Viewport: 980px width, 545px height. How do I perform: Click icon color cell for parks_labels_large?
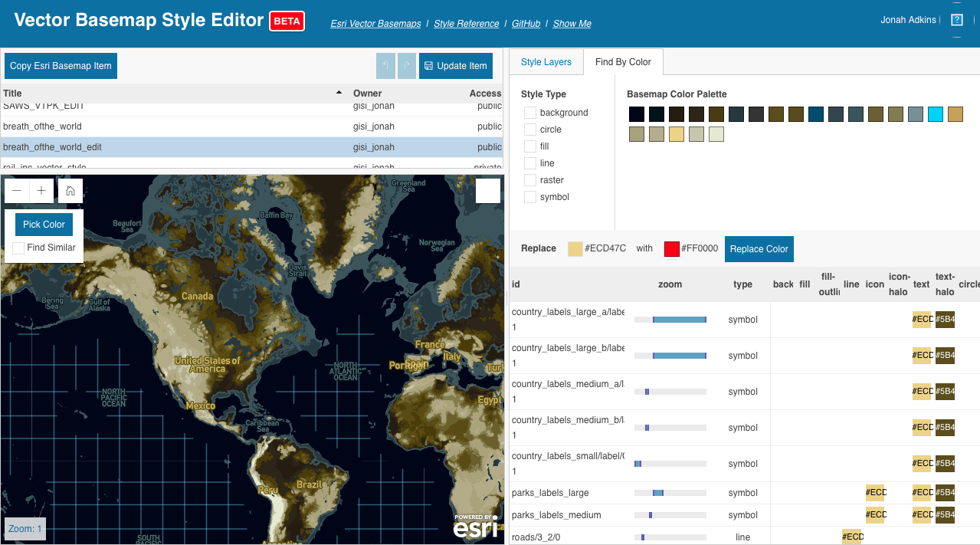[875, 493]
